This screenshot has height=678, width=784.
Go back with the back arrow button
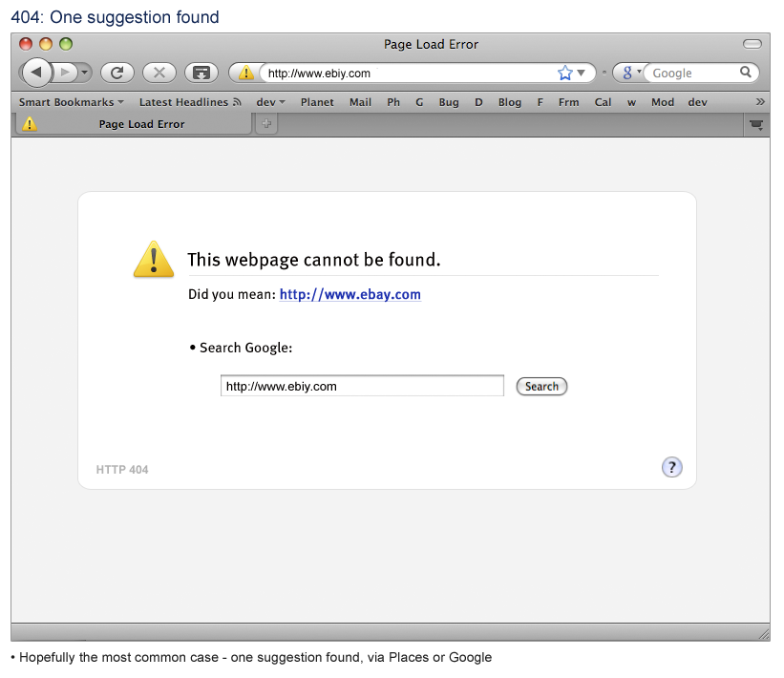[x=36, y=73]
